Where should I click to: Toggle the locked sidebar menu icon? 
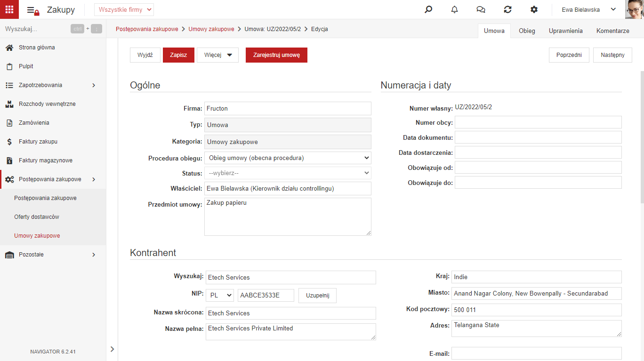pos(33,10)
